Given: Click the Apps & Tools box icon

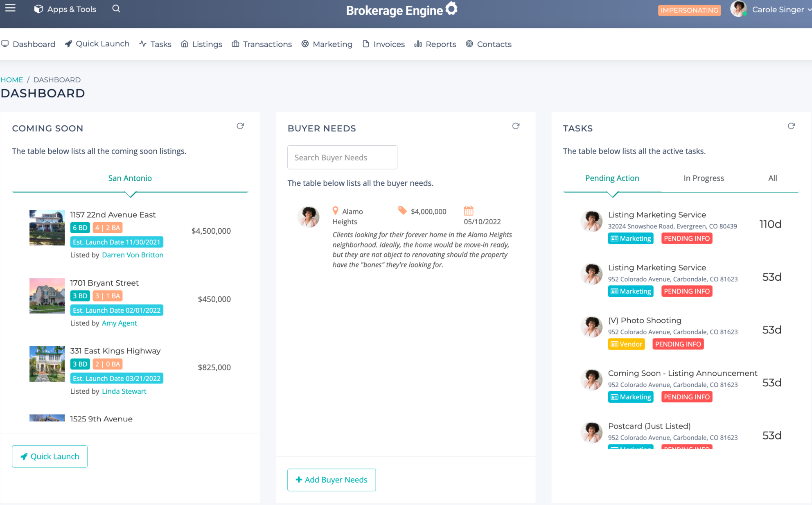Looking at the screenshot, I should coord(38,9).
